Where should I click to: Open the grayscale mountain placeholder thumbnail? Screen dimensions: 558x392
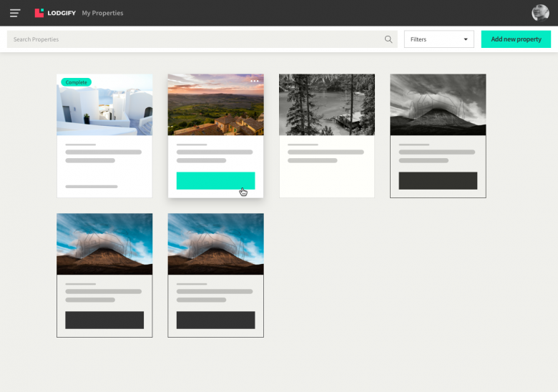click(438, 104)
